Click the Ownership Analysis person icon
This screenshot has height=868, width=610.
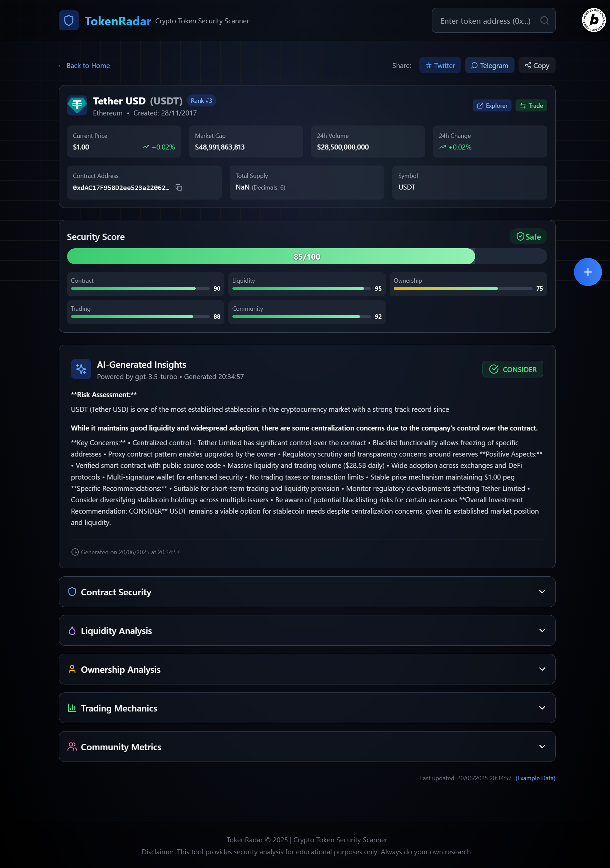coord(72,669)
